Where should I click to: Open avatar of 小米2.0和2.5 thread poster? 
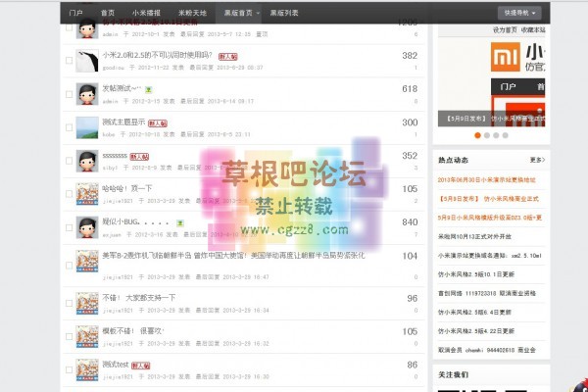tap(87, 61)
